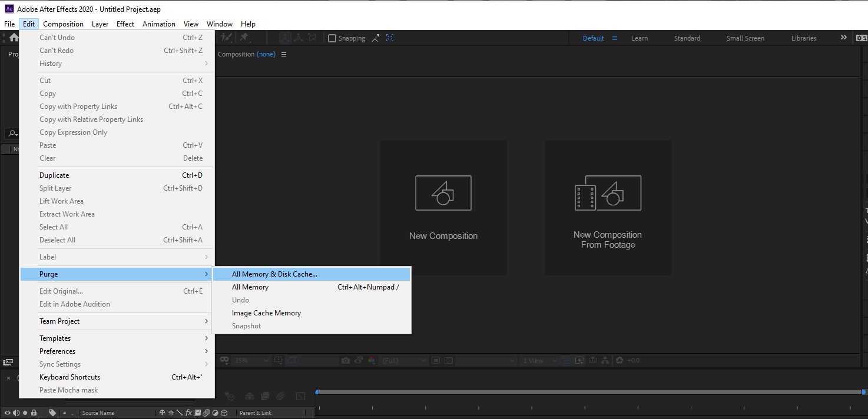Toggle the Quality and Sampling column switch
This screenshot has width=868, height=419.
(180, 413)
